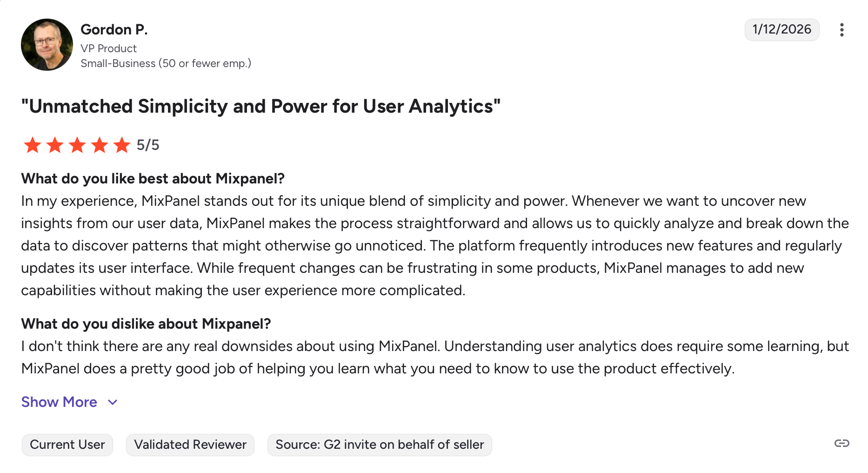This screenshot has width=868, height=473.
Task: Click the fourth rating star
Action: pos(100,145)
